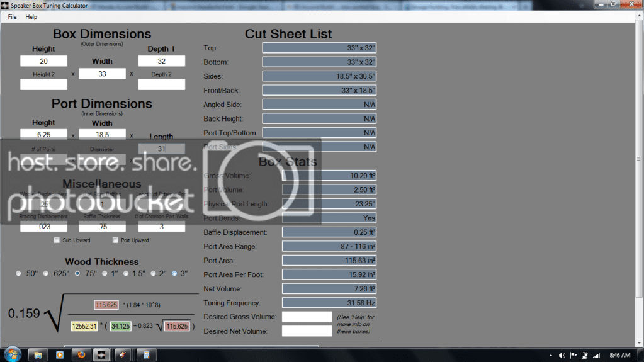This screenshot has height=362, width=644.
Task: Click the Gross Volume 10.29 ft³ value
Action: (x=329, y=176)
